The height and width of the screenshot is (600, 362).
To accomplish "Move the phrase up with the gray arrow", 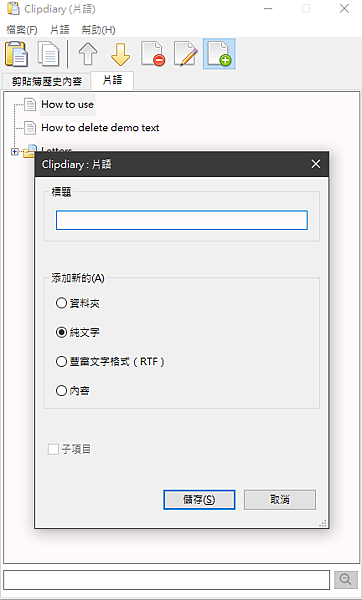I will pyautogui.click(x=88, y=54).
